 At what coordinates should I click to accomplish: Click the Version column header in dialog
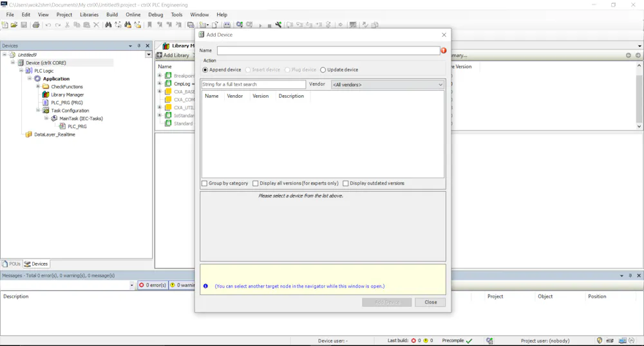260,96
